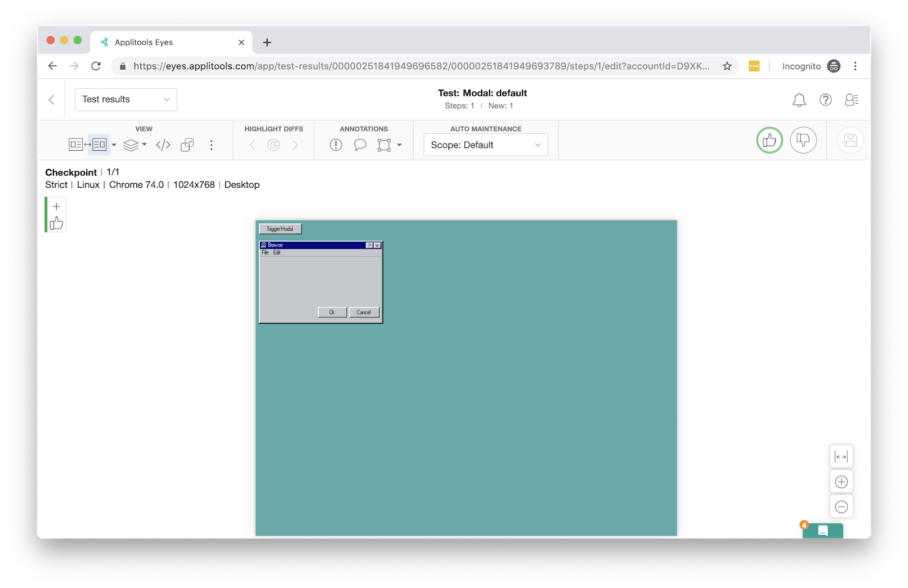
Task: Toggle the step thumbs up in sidebar
Action: coord(56,223)
